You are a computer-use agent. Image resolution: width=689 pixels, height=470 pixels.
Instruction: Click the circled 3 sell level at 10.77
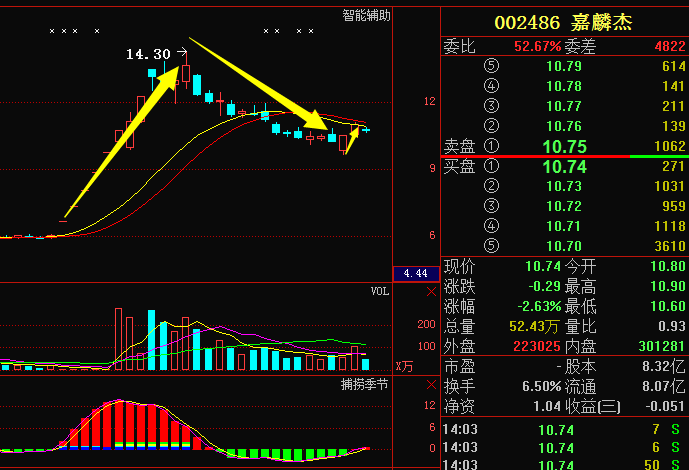point(490,106)
